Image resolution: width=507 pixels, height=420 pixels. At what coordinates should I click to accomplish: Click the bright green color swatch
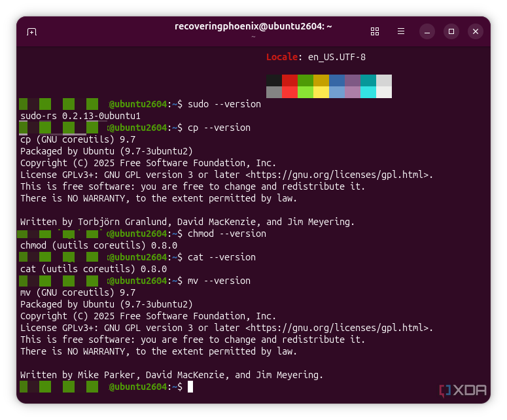[x=306, y=92]
